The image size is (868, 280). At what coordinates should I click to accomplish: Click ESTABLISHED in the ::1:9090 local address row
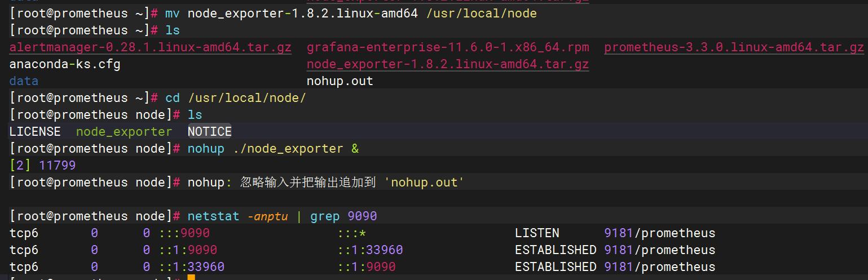[x=556, y=250]
